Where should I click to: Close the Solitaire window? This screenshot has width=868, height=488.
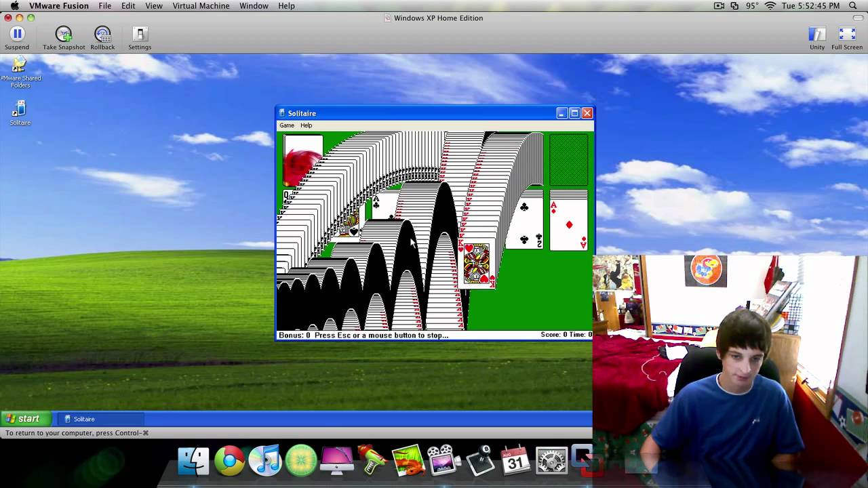[587, 113]
